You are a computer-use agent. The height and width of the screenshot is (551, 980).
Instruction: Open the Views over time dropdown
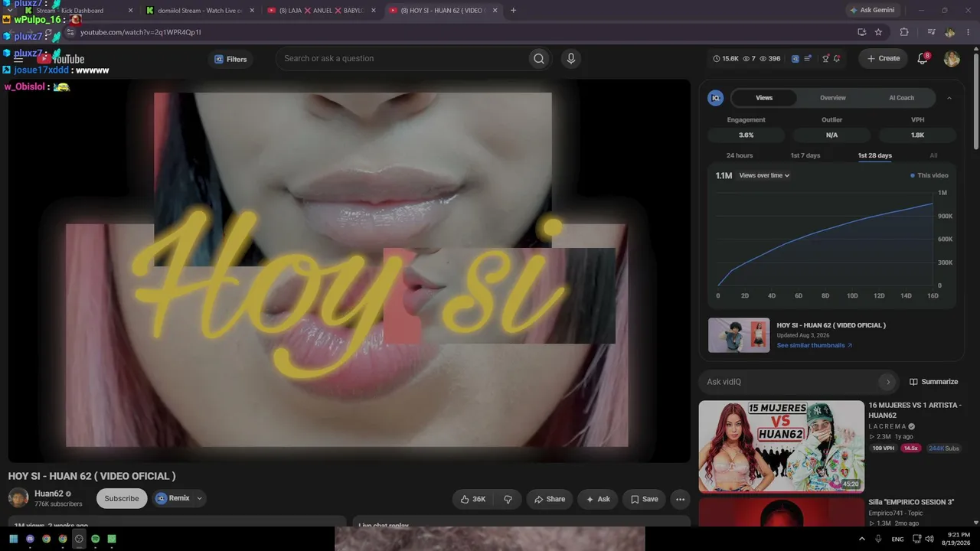tap(764, 175)
